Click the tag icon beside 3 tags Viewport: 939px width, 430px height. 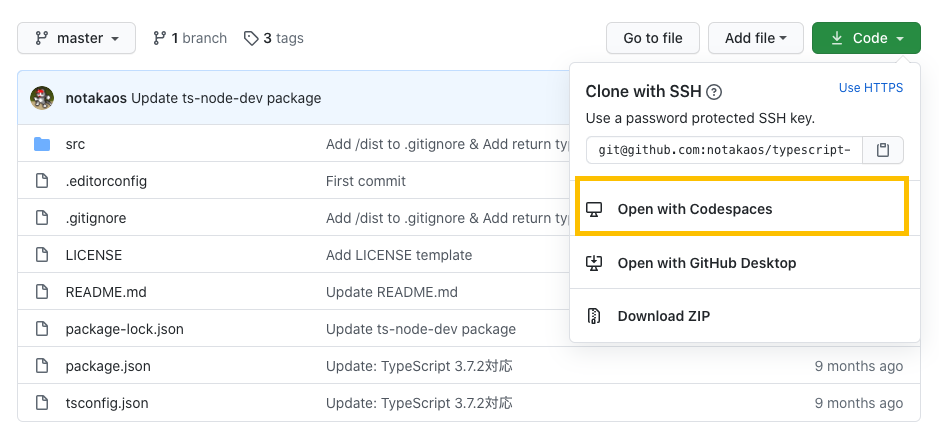coord(251,38)
